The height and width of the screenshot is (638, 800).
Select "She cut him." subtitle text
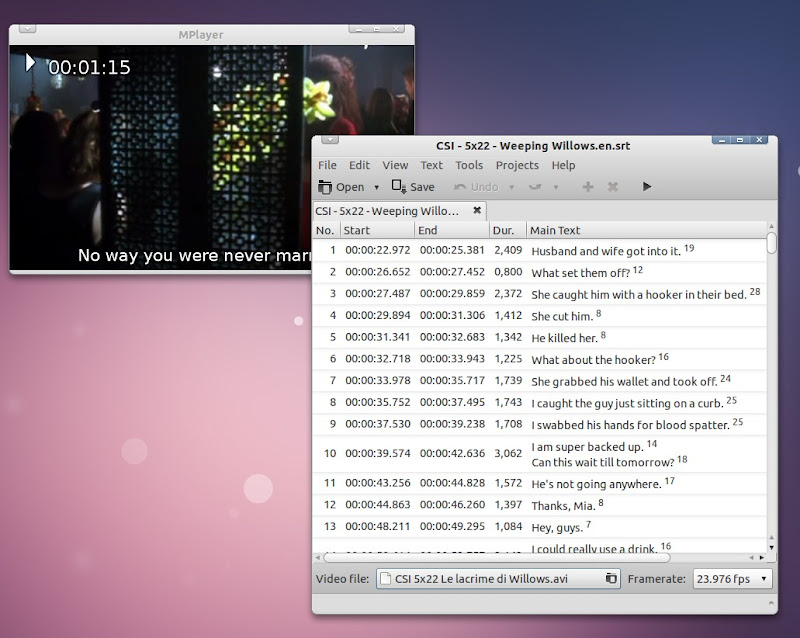562,316
